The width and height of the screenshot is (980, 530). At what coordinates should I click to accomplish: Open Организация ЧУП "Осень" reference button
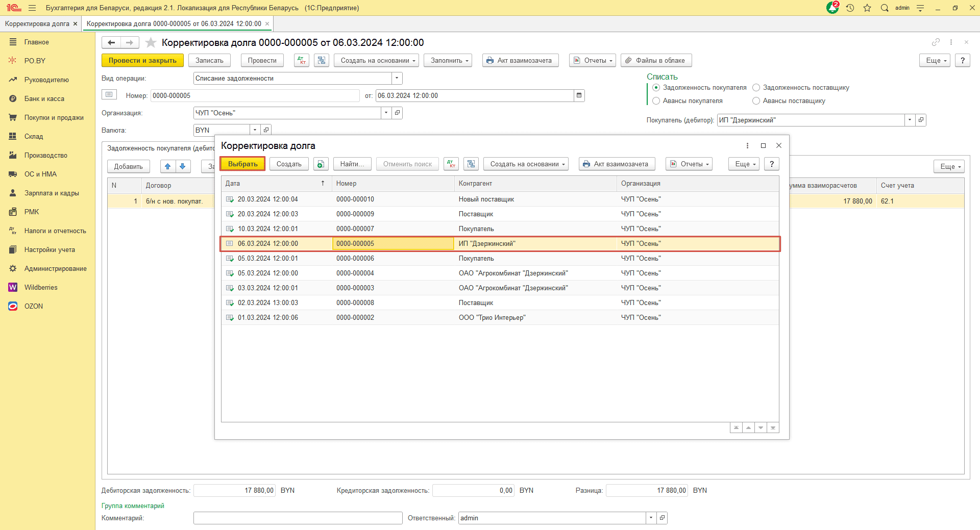(x=397, y=113)
